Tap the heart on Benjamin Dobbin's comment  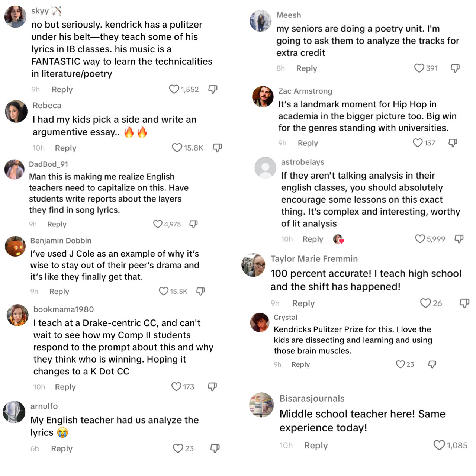[164, 291]
